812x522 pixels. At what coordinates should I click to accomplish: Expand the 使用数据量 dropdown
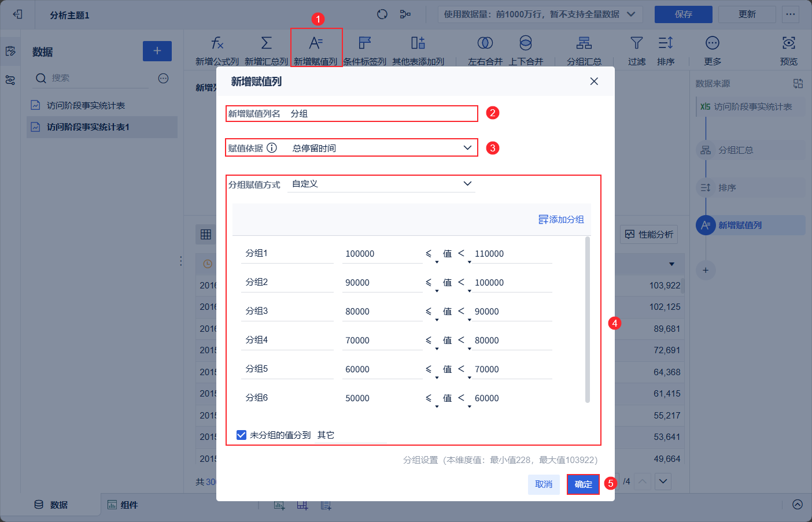tap(540, 14)
